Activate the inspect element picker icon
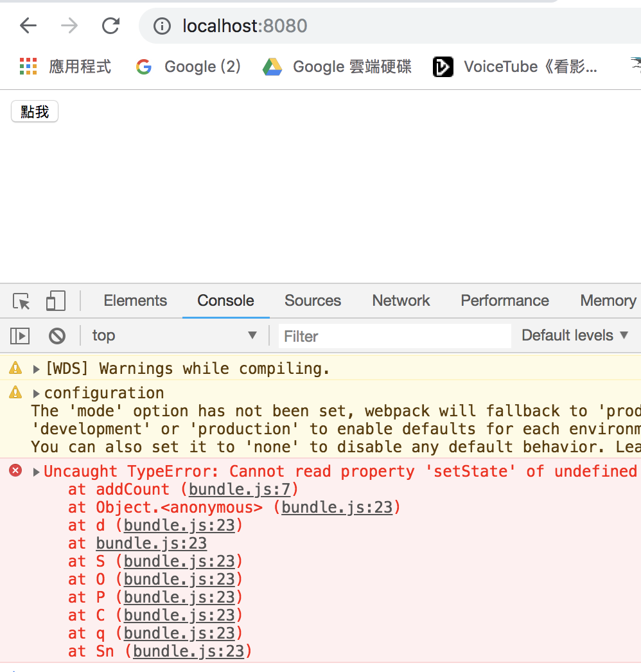The height and width of the screenshot is (672, 641). pyautogui.click(x=21, y=301)
